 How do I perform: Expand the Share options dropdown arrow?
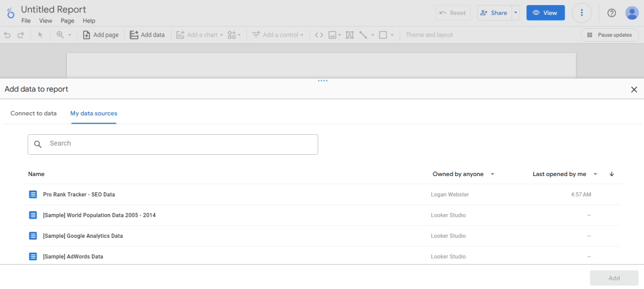515,13
